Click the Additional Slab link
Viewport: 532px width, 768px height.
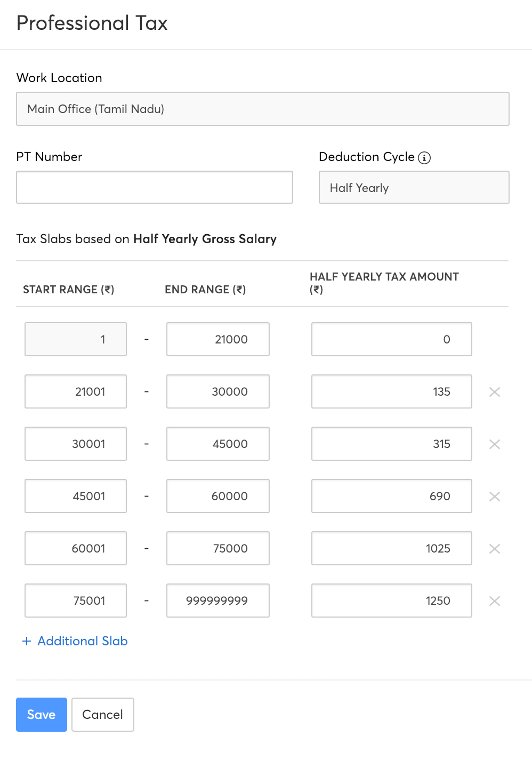pos(75,641)
